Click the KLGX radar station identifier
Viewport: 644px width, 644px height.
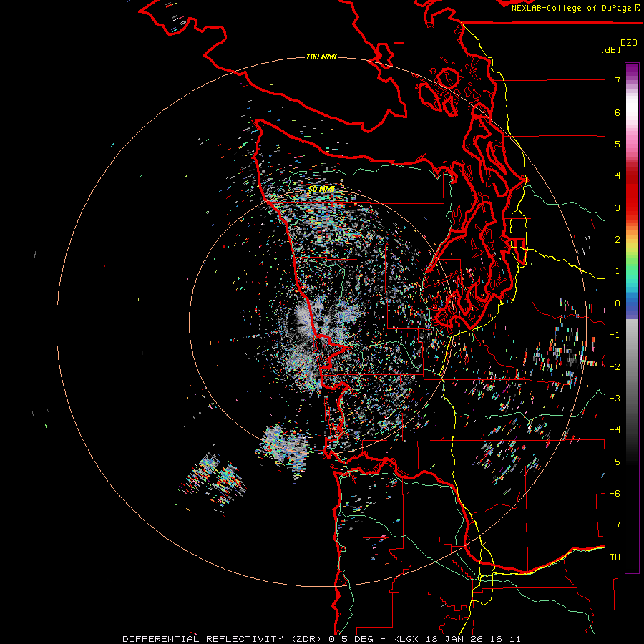[x=406, y=639]
